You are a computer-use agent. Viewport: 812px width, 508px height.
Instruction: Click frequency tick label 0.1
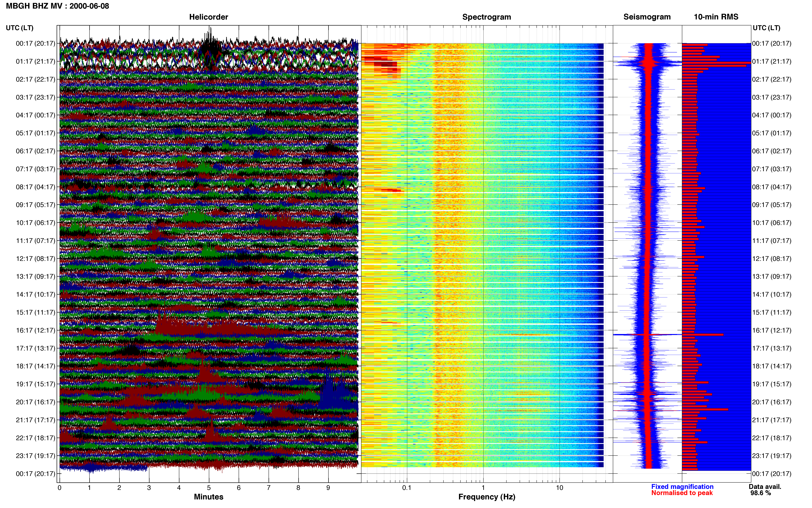click(x=407, y=488)
